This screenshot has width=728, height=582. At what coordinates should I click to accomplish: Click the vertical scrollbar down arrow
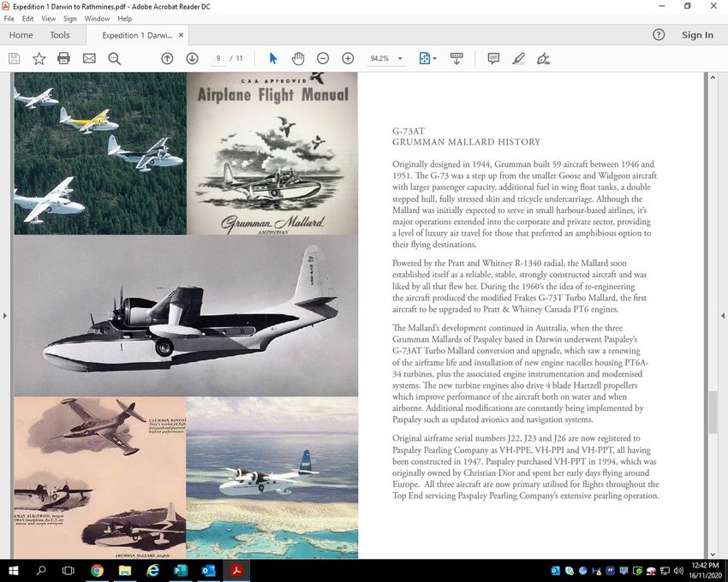coord(713,554)
